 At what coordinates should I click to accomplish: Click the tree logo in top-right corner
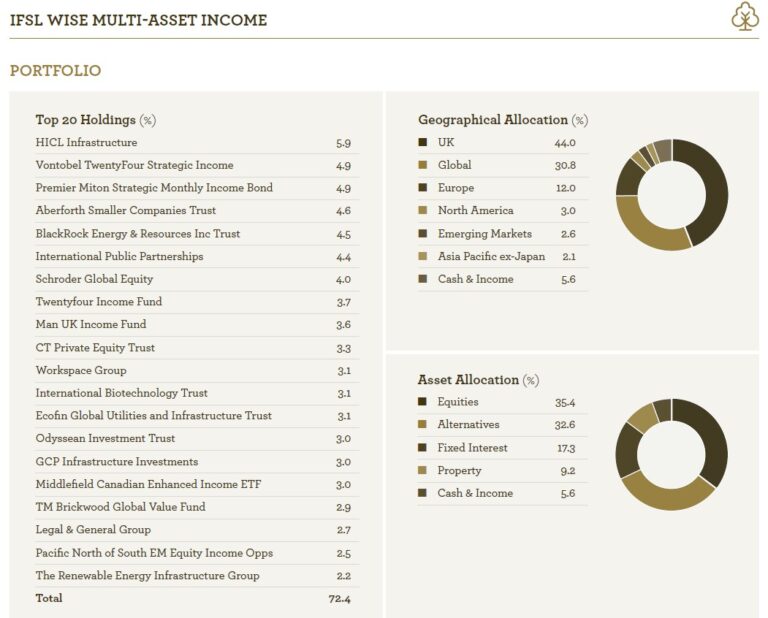(744, 16)
